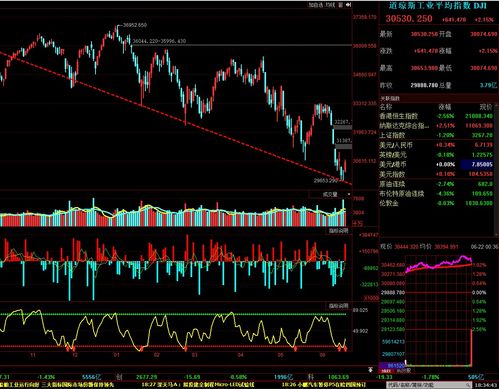Click the speaker icon above the price chart

pyautogui.click(x=349, y=5)
